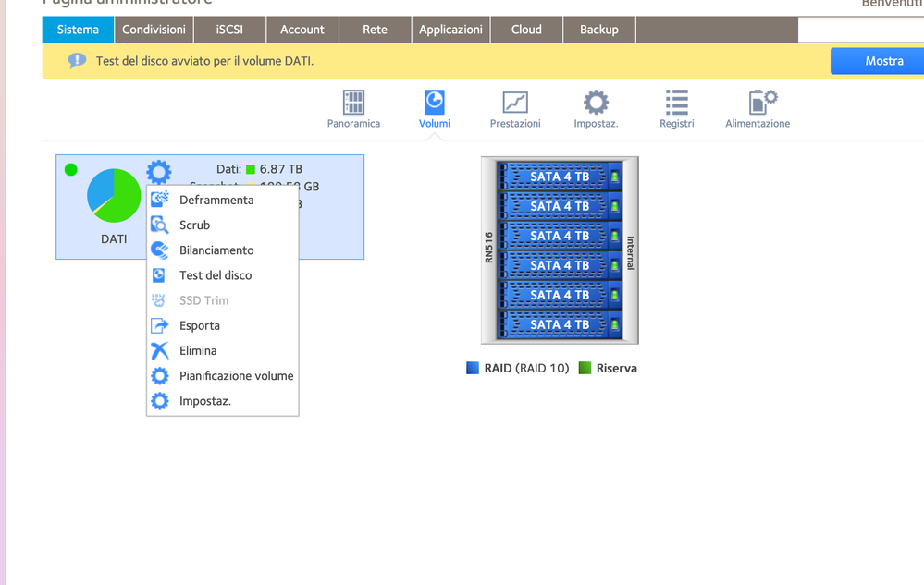The width and height of the screenshot is (924, 585).
Task: Switch to the Condivisioni tab
Action: 154,30
